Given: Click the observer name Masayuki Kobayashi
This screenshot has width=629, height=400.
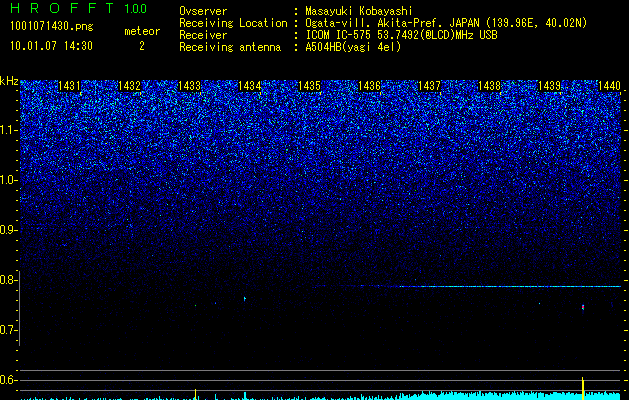Looking at the screenshot, I should 359,11.
